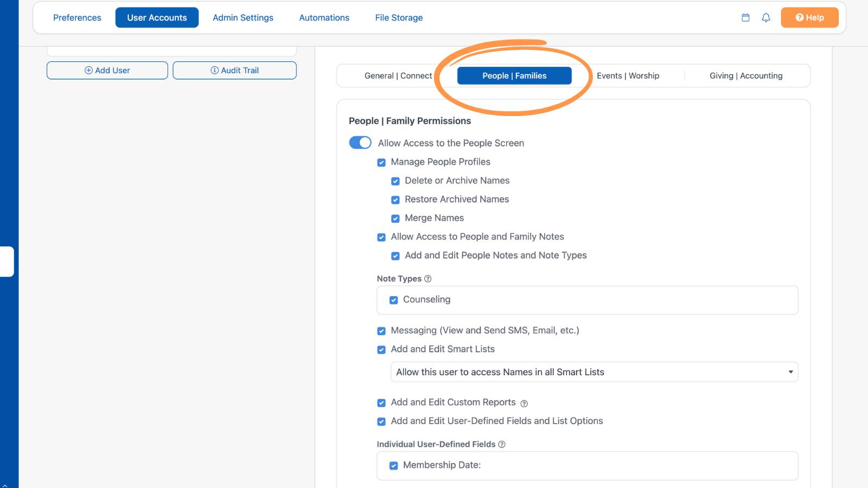Open the notifications bell icon
Viewport: 868px width, 488px height.
pos(766,17)
